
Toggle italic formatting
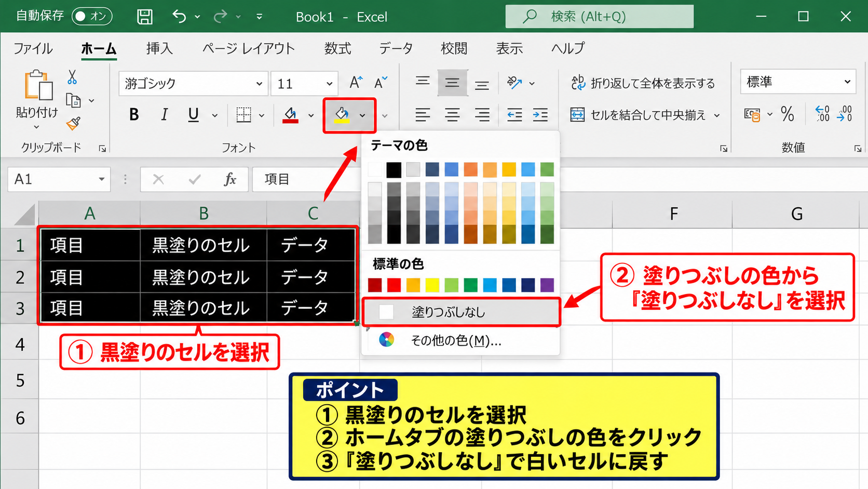[x=164, y=115]
